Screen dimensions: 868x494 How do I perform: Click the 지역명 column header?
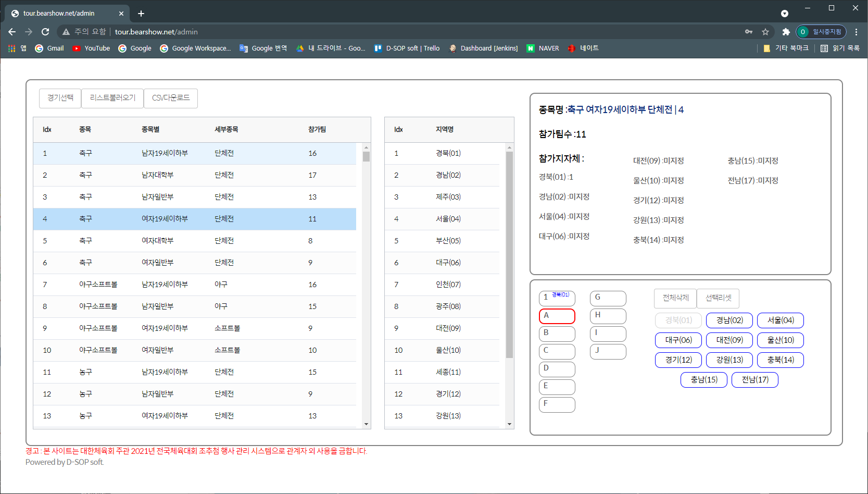point(445,130)
